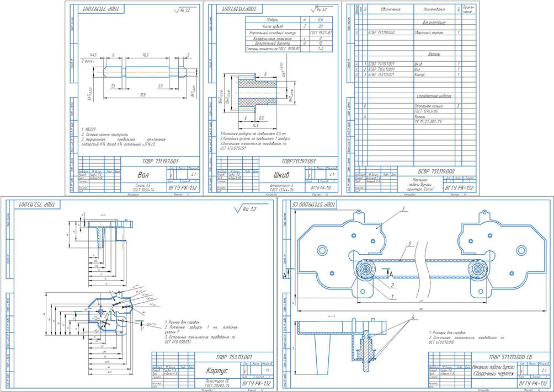
Task: Click 'Делительный диаметр' in the gear table
Action: 273,43
